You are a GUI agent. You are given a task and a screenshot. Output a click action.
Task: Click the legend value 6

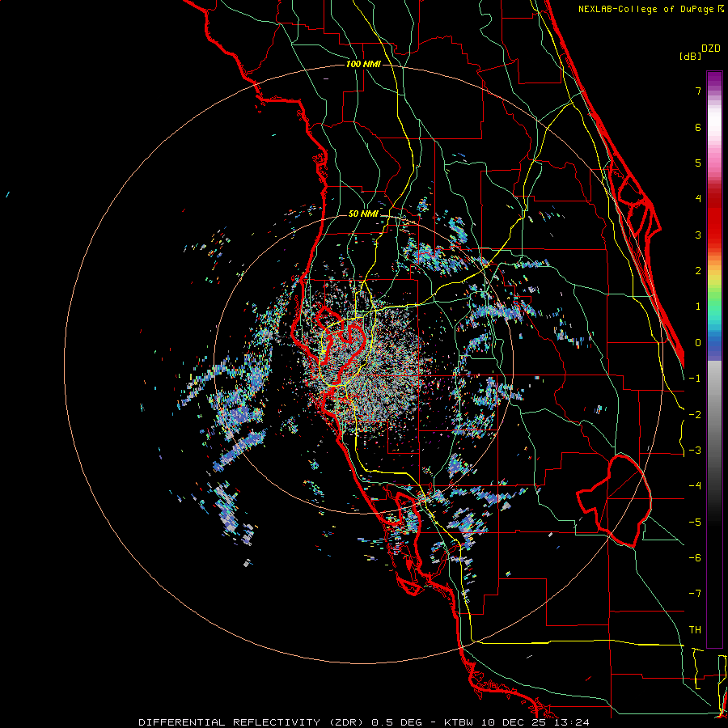pos(698,127)
